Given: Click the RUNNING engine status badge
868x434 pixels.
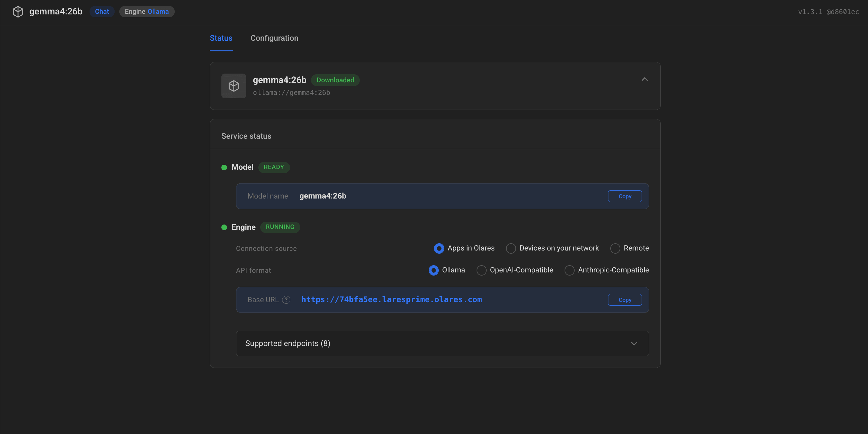Looking at the screenshot, I should [x=280, y=227].
